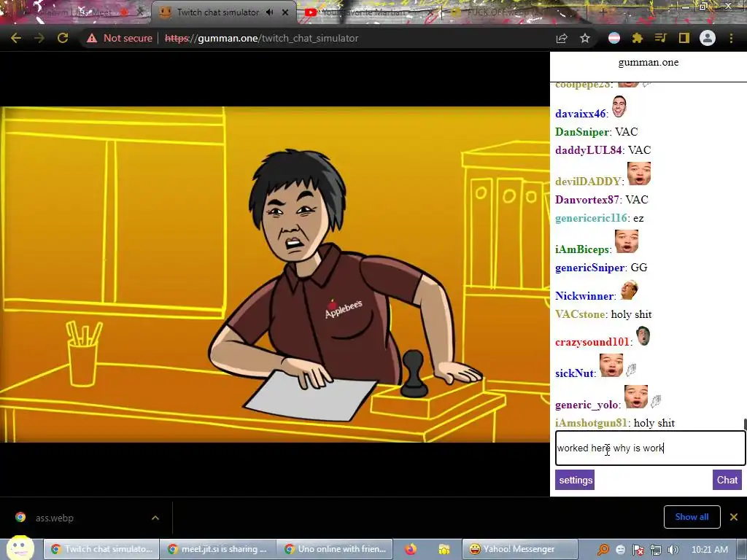Open the downloaded ass.webp file

point(54,518)
